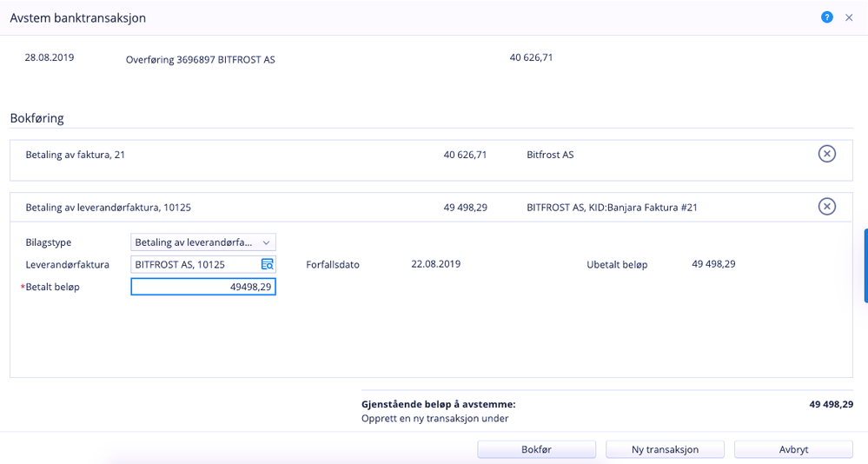
Task: Click the transaction date 28.08.2019
Action: tap(50, 57)
